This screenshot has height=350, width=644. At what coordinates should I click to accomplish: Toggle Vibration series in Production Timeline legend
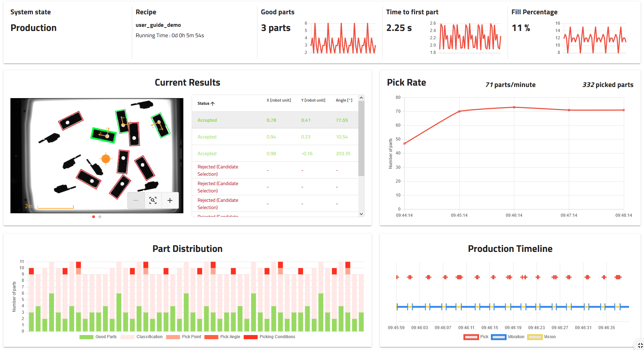tap(508, 337)
